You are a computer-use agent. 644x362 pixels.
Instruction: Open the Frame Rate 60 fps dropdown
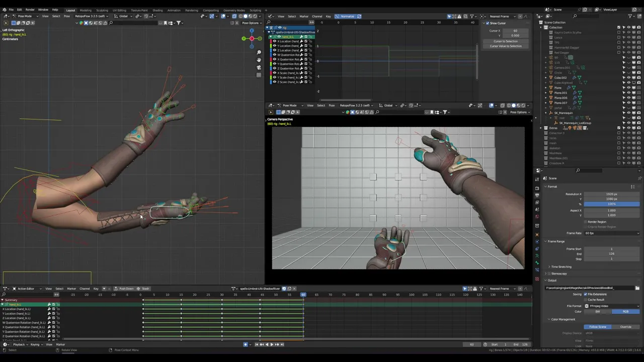611,233
